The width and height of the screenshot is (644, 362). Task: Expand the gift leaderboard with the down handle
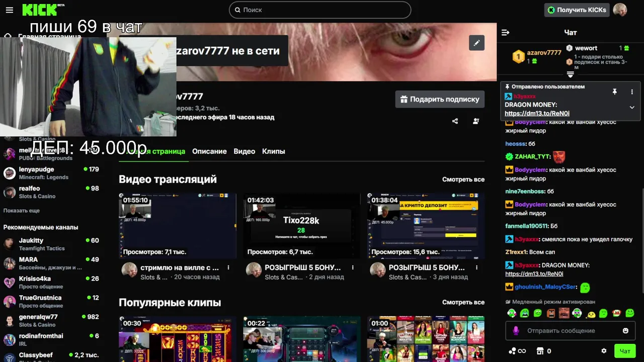(x=570, y=74)
